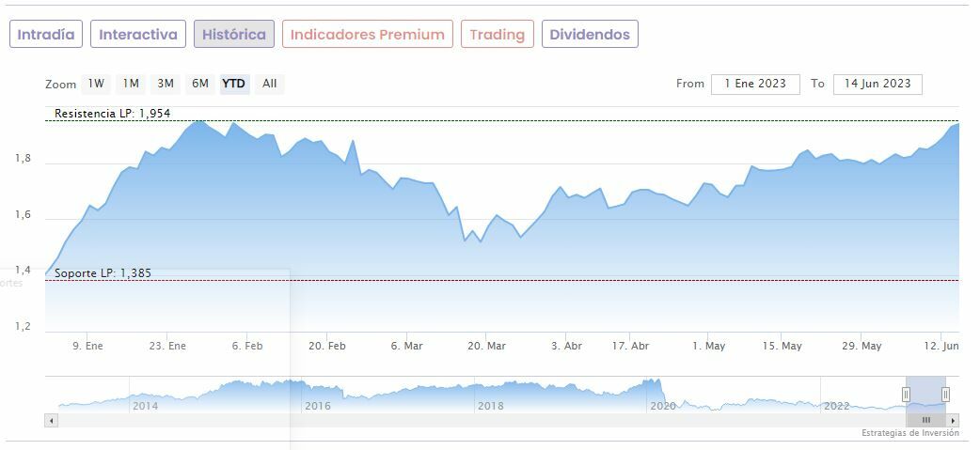Click the navigator right range handle
The image size is (980, 450).
pos(945,395)
